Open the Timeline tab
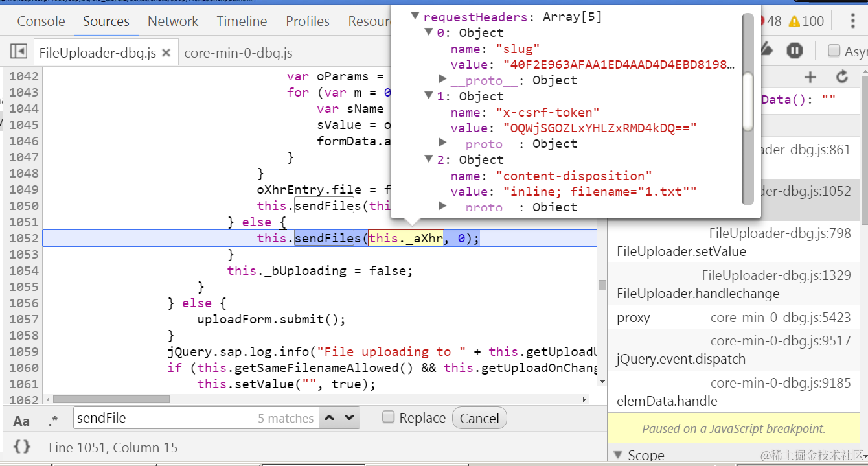The width and height of the screenshot is (868, 466). (x=242, y=21)
